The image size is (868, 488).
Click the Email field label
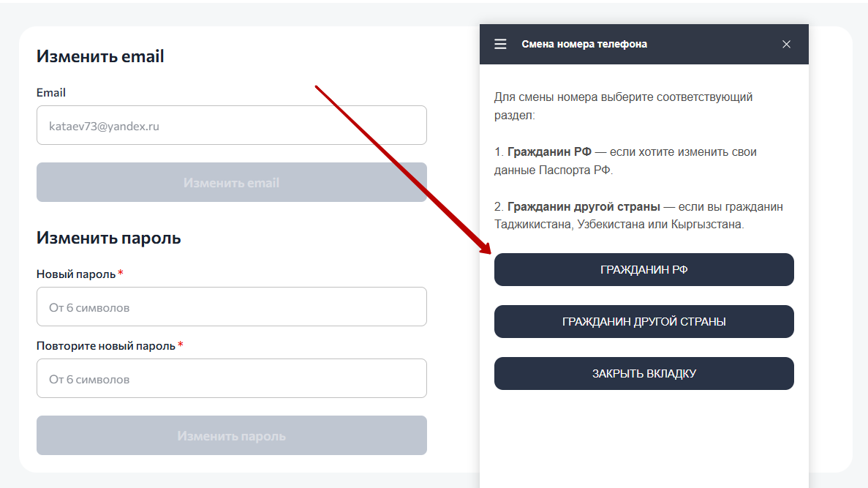pyautogui.click(x=51, y=92)
